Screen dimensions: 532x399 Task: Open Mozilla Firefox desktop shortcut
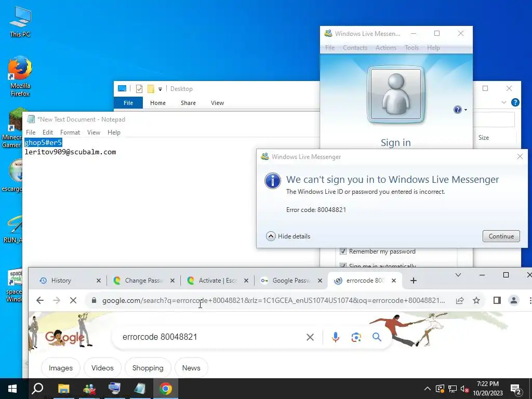(20, 76)
